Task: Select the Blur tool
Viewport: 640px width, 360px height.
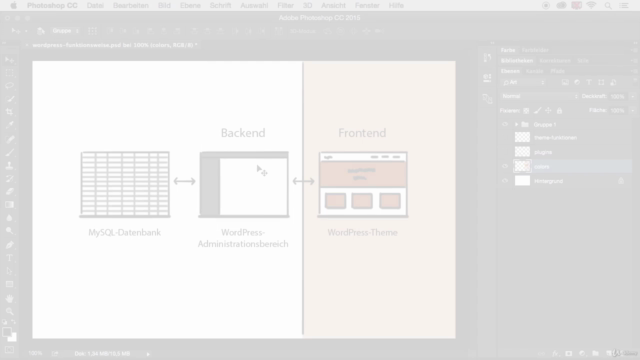Action: [9, 218]
